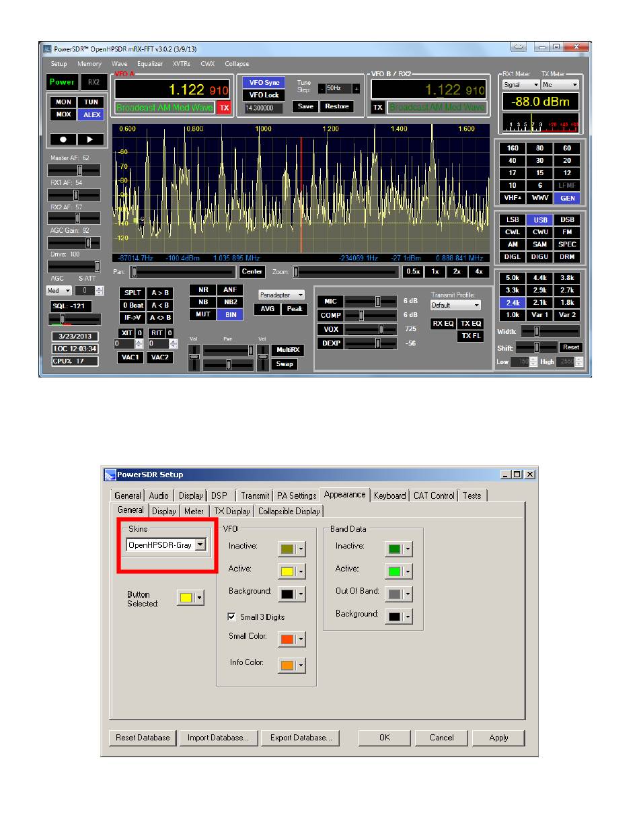Image resolution: width=639 pixels, height=840 pixels.
Task: Open the Panadapter display mode dropdown
Action: pos(283,295)
